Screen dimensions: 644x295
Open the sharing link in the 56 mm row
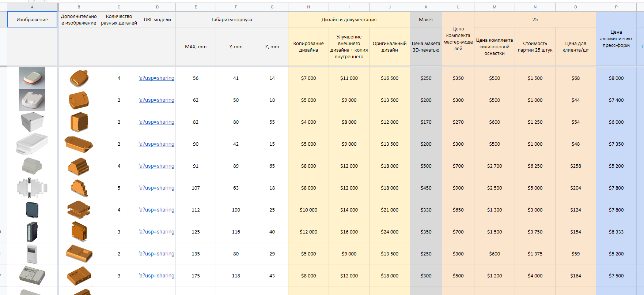(157, 78)
